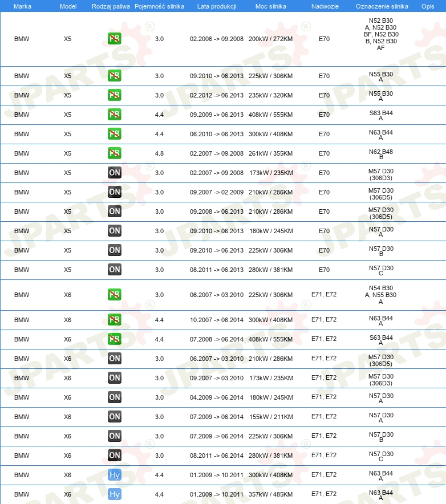
Task: Click ON icon in X6 280kW / 381KM row
Action: tap(115, 455)
